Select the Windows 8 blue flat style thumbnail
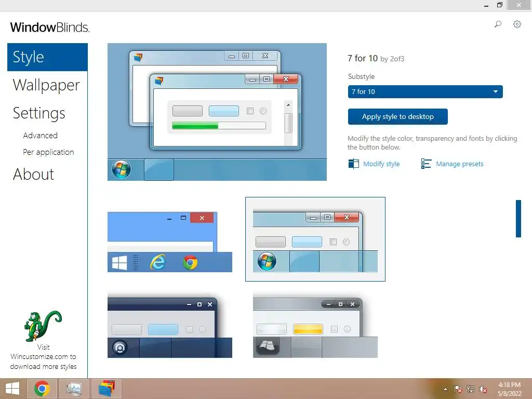The image size is (532, 399). (170, 242)
